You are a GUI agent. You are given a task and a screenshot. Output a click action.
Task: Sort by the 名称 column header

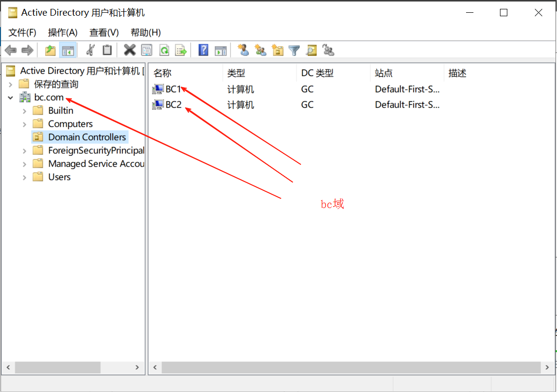click(x=186, y=73)
